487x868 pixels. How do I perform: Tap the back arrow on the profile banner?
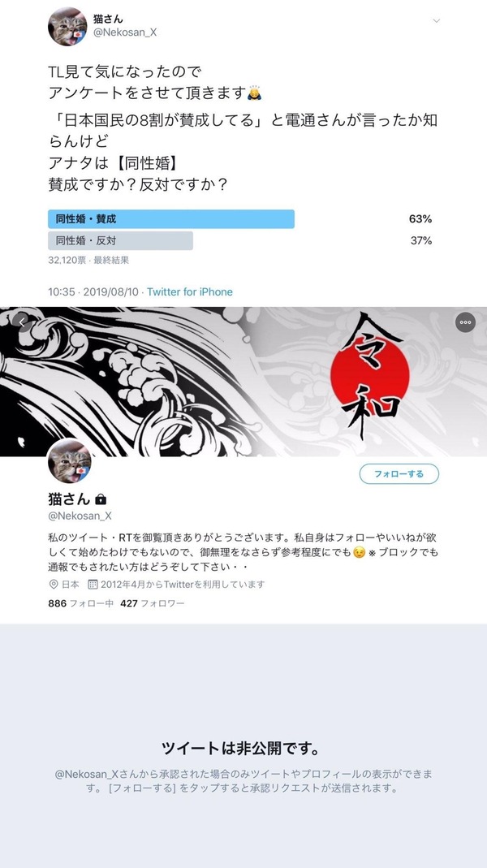pos(22,322)
